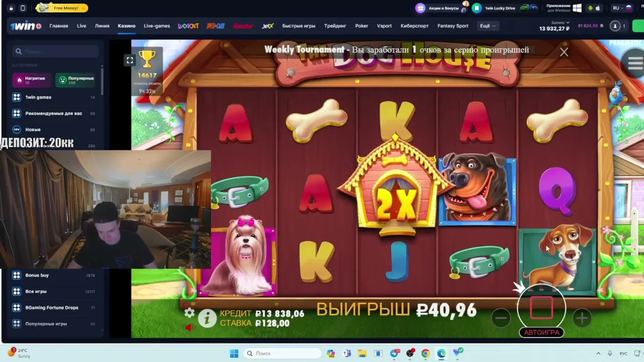
Task: Open Microsoft Teams from the taskbar
Action: pyautogui.click(x=347, y=353)
